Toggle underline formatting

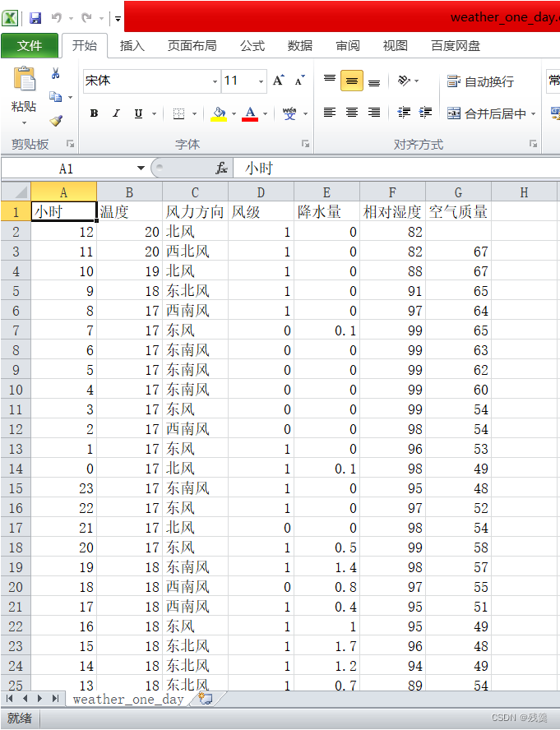138,113
